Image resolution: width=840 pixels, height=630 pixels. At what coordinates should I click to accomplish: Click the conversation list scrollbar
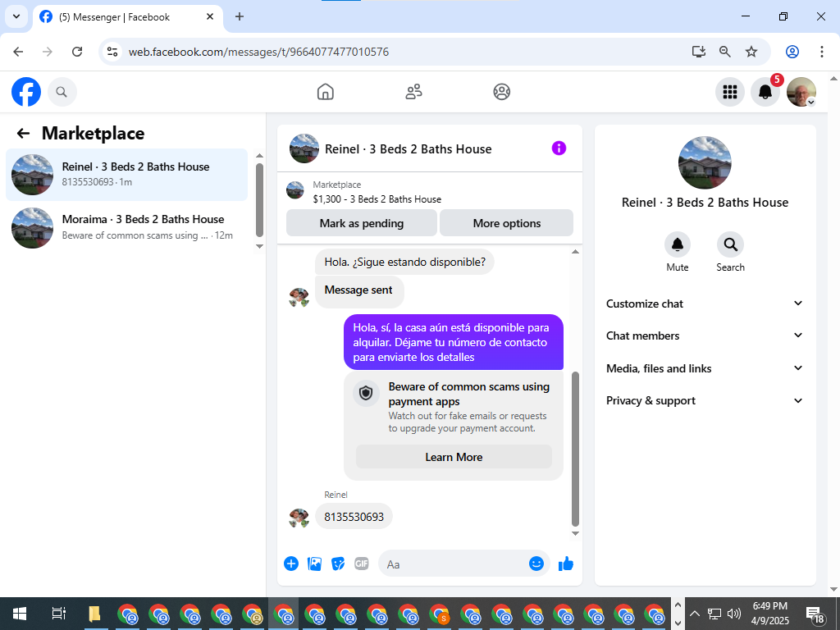tap(259, 200)
